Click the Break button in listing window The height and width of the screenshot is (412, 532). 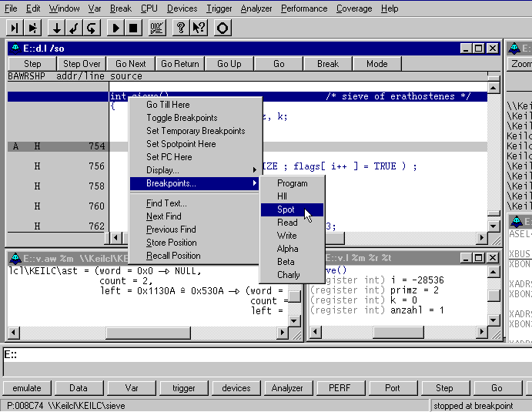(328, 64)
